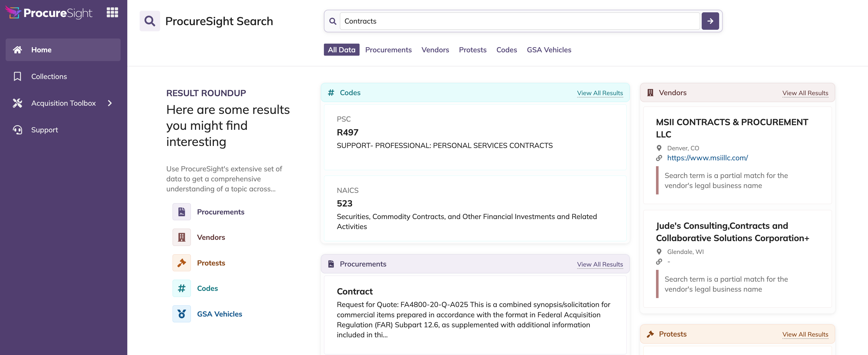Click the Vendors building icon in roundup list

(182, 238)
